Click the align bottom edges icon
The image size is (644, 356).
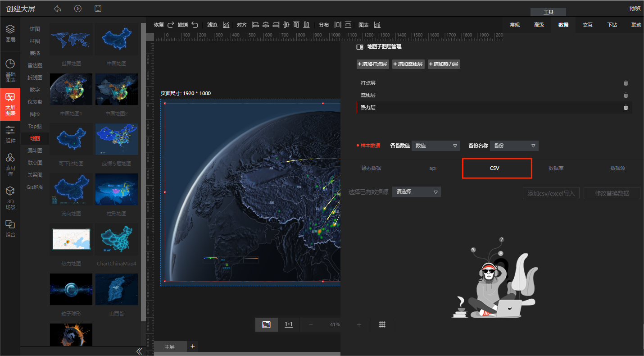point(307,25)
